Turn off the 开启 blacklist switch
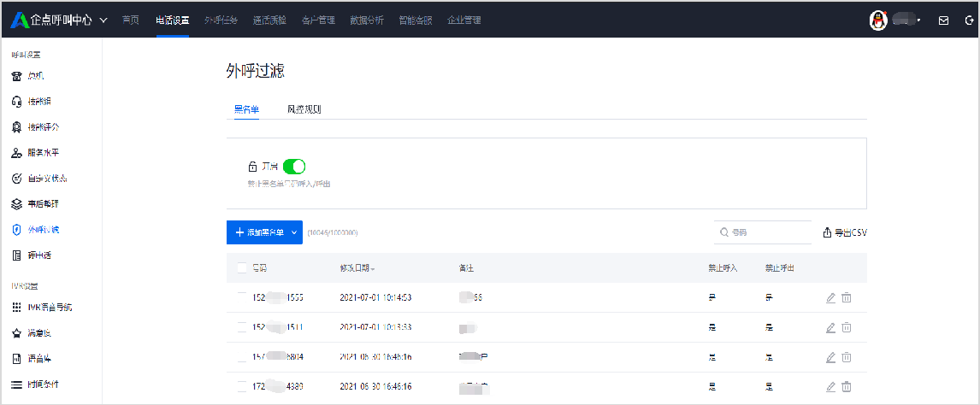Screen dimensions: 980x405 pos(293,167)
